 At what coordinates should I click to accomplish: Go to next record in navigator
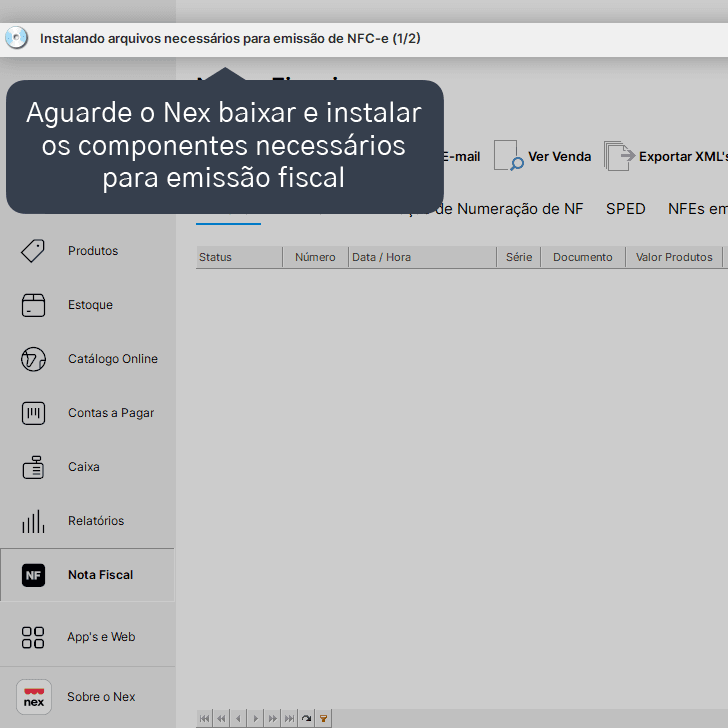(x=255, y=718)
